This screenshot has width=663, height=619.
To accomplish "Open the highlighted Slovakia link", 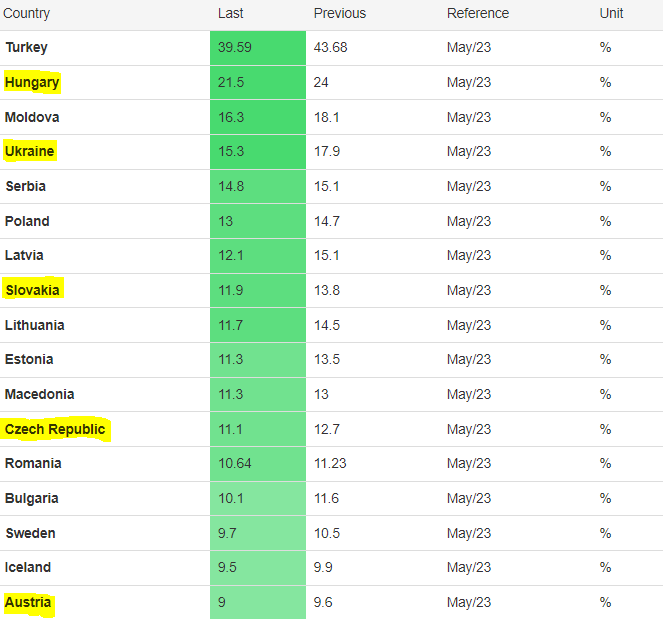I will click(32, 290).
